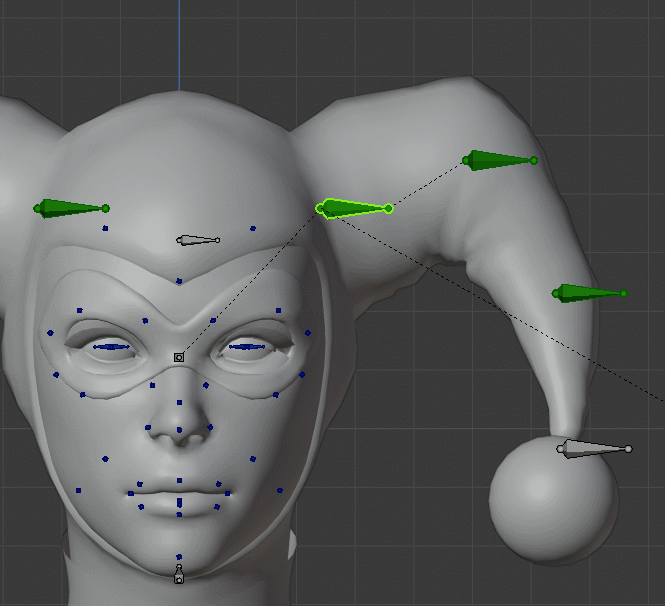Select blue control point on the nose bridge
Screen dimensions: 665x606
point(179,402)
